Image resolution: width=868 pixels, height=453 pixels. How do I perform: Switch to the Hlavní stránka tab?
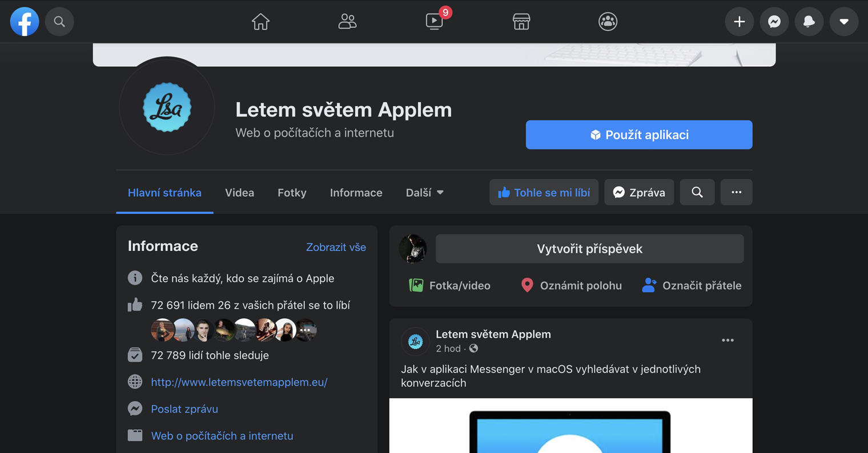coord(164,193)
